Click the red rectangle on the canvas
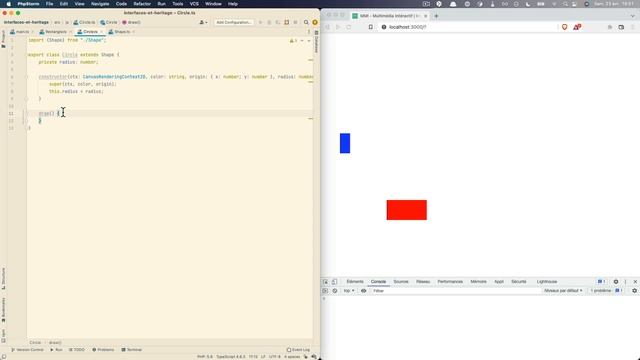640x360 pixels. 407,210
